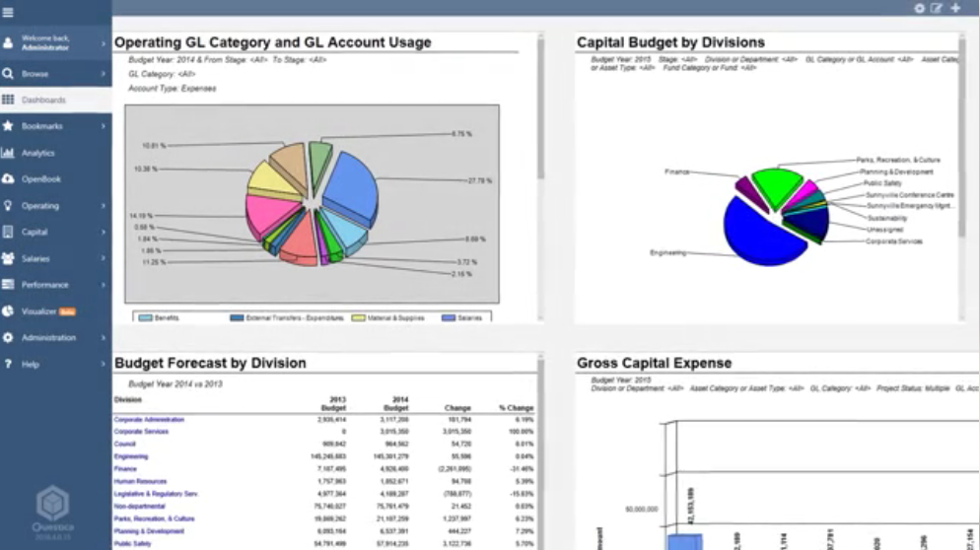
Task: Toggle the hamburger menu icon
Action: pos(8,12)
